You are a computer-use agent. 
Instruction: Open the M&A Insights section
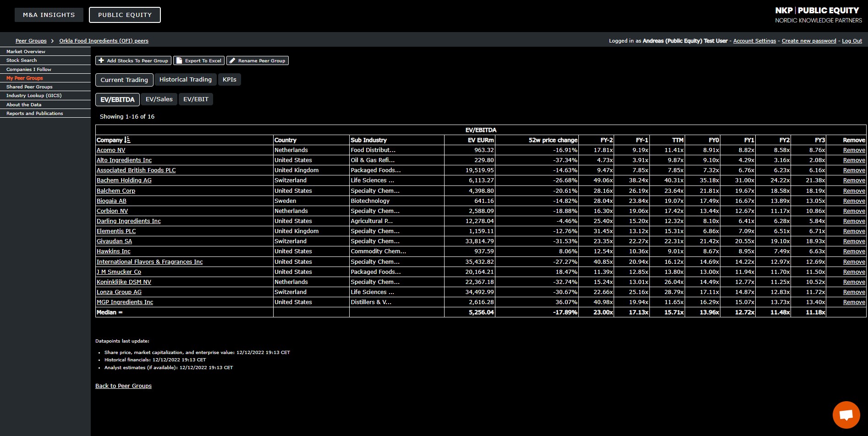[x=49, y=15]
